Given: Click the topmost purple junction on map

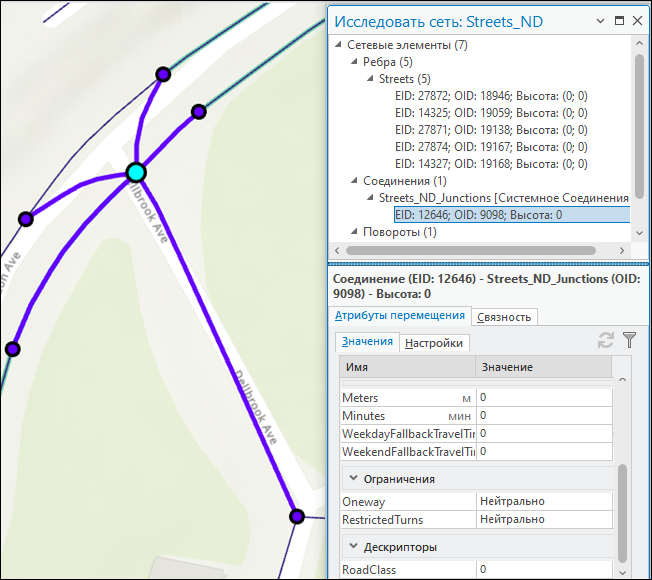Looking at the screenshot, I should (x=163, y=74).
